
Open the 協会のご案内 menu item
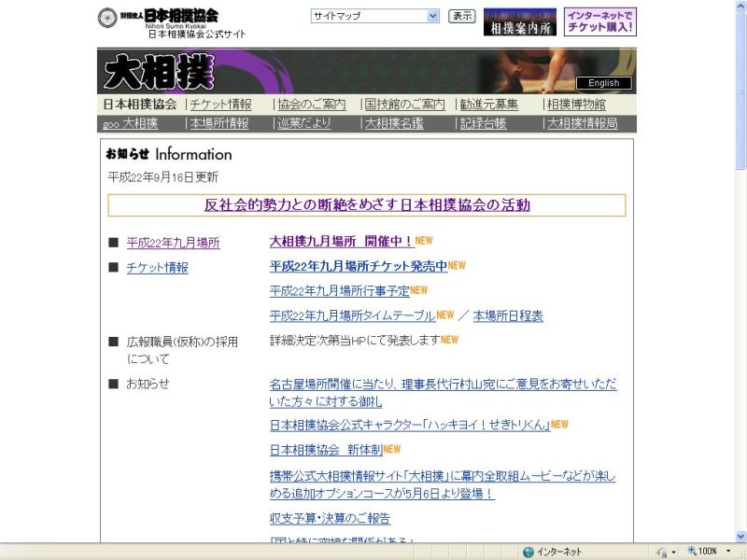click(312, 105)
